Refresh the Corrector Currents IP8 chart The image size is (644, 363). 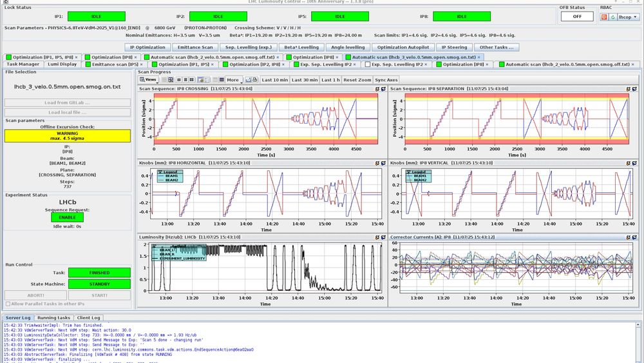click(628, 237)
